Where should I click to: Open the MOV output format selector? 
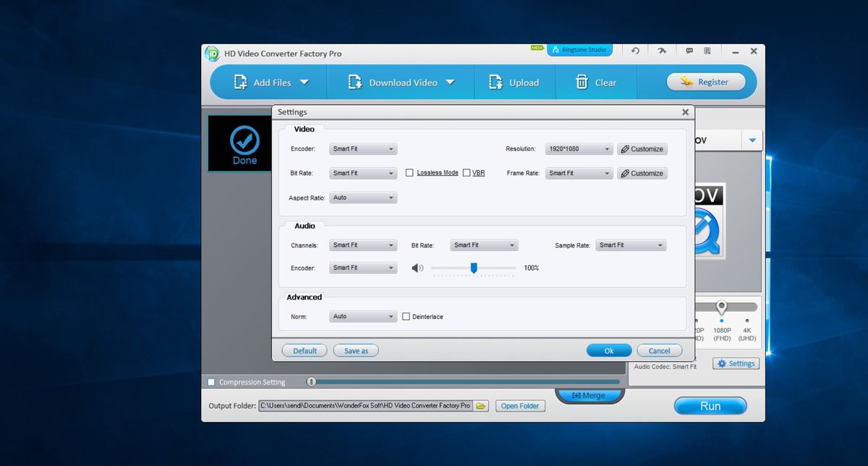(752, 140)
